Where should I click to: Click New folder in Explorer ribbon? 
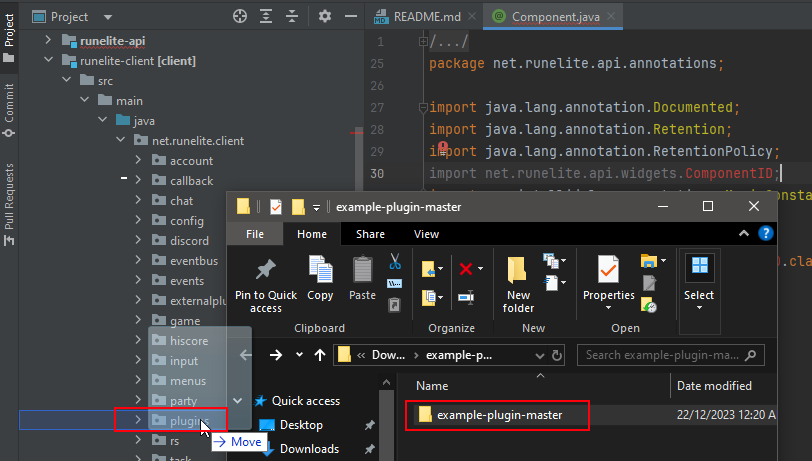[518, 285]
